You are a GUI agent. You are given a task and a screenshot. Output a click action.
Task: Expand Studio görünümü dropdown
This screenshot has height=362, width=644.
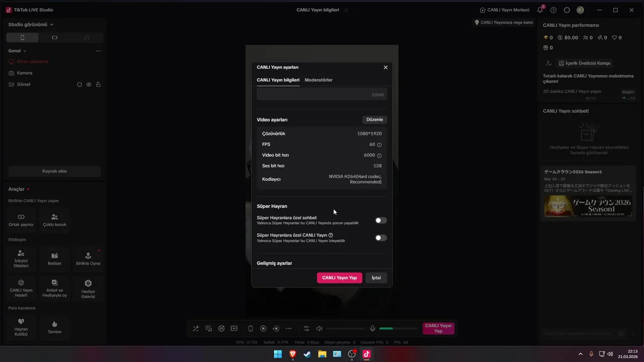pyautogui.click(x=31, y=25)
